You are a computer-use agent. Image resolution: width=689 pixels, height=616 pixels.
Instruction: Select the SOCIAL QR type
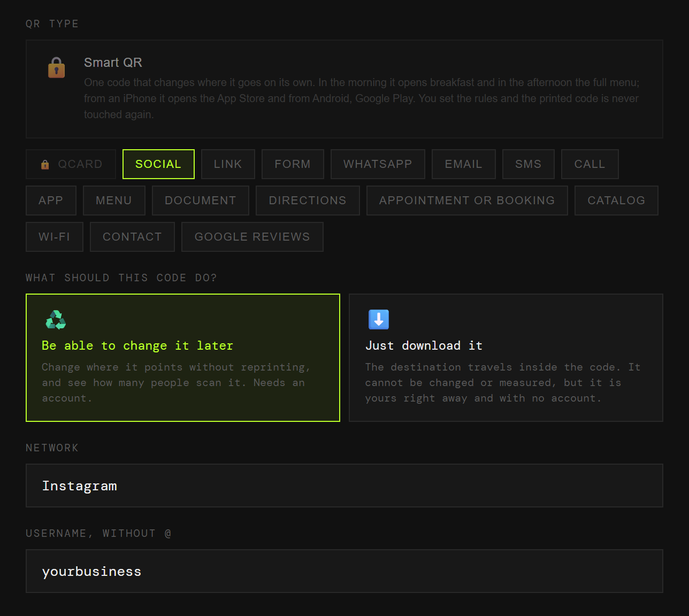tap(158, 164)
